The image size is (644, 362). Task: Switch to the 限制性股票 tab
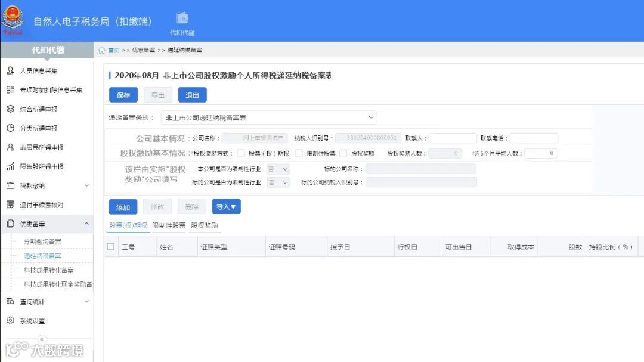[x=168, y=225]
